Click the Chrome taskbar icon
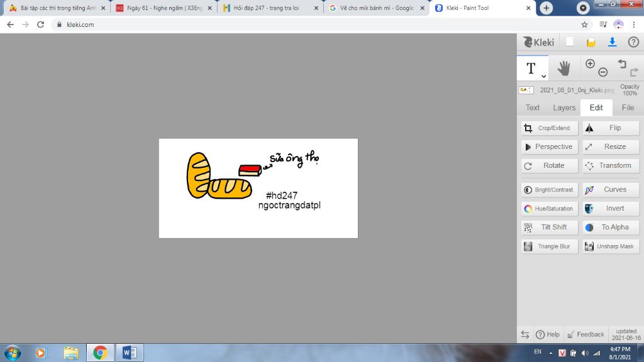Image resolution: width=644 pixels, height=362 pixels. point(100,353)
